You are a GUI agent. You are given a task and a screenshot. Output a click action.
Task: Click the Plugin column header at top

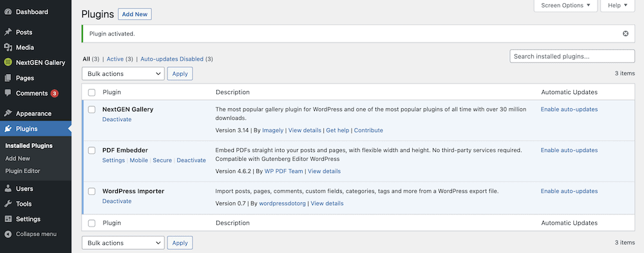pyautogui.click(x=111, y=92)
